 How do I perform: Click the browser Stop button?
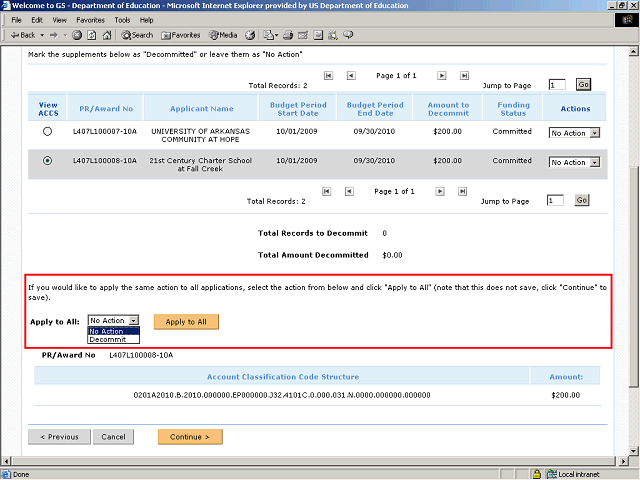[77, 35]
